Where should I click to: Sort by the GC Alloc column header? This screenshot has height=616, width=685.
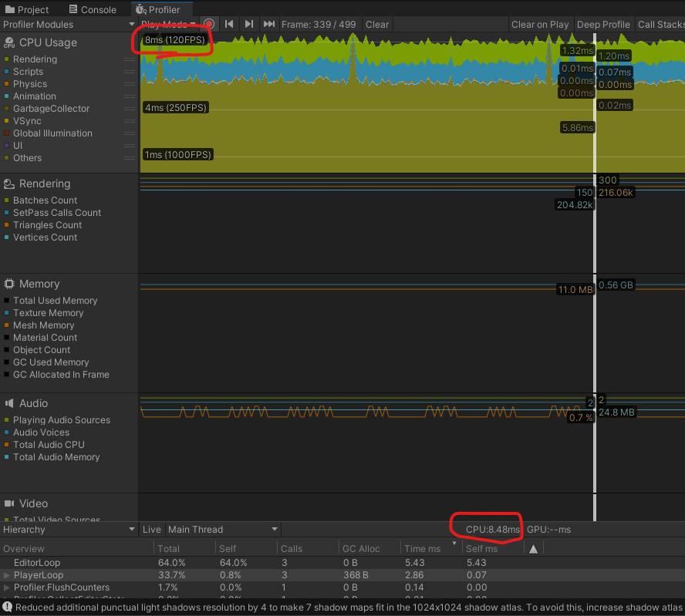click(369, 549)
